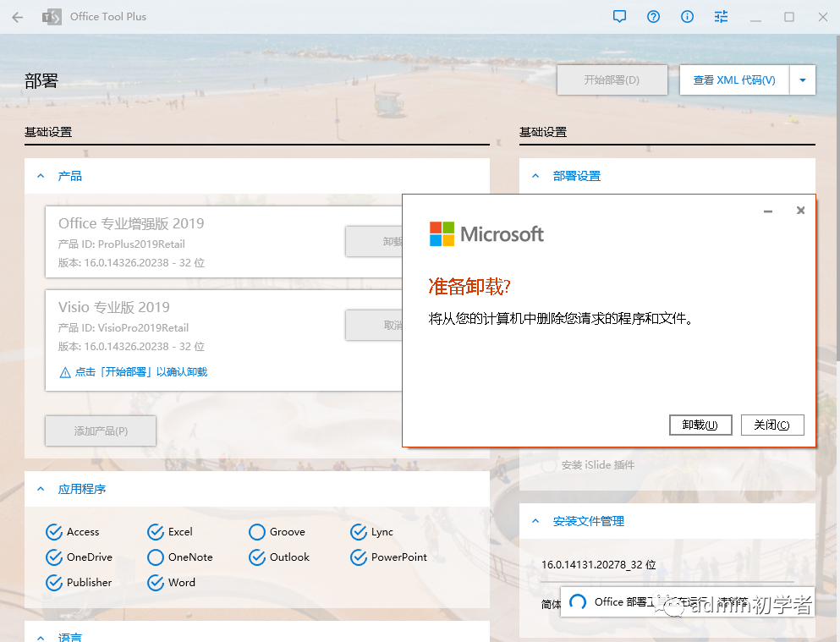Image resolution: width=840 pixels, height=642 pixels.
Task: Toggle the OneDrive application checkbox
Action: point(54,557)
